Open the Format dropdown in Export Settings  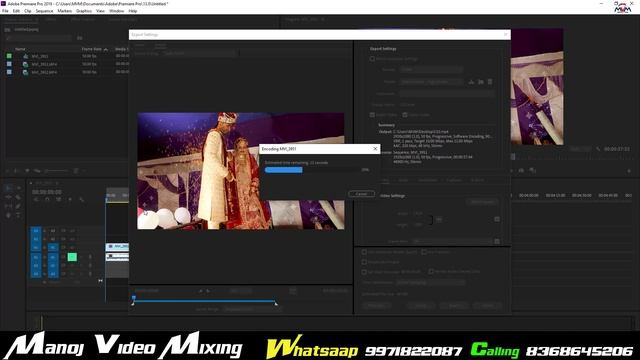431,70
